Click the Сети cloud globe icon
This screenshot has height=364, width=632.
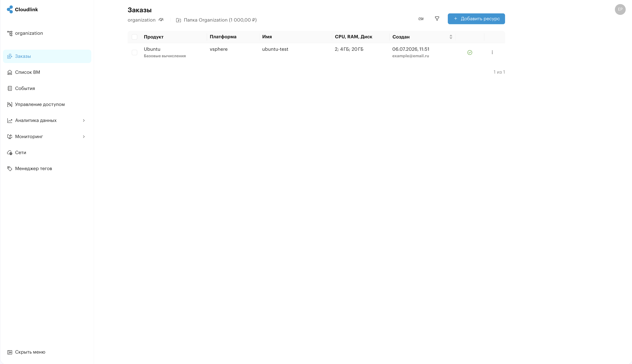10,152
